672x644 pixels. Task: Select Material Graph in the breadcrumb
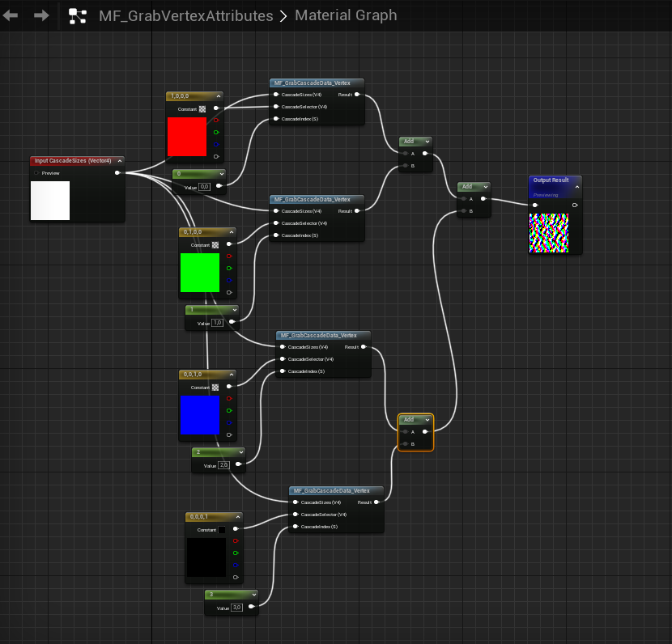coord(346,15)
